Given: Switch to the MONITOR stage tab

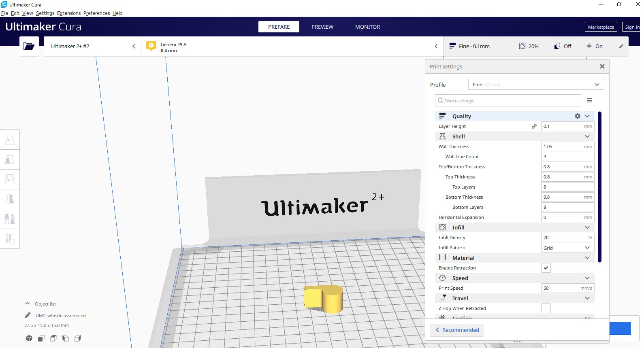Looking at the screenshot, I should [367, 27].
